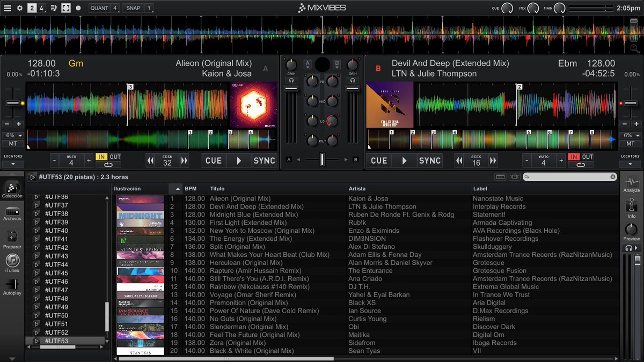Expand the LOCATORS dropdown on deck B
The width and height of the screenshot is (644, 362).
click(x=630, y=164)
